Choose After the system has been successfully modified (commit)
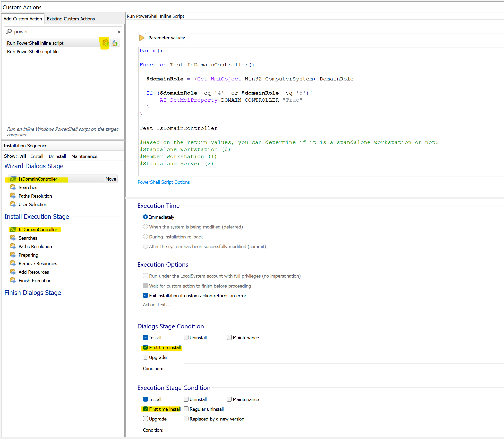 pos(145,246)
